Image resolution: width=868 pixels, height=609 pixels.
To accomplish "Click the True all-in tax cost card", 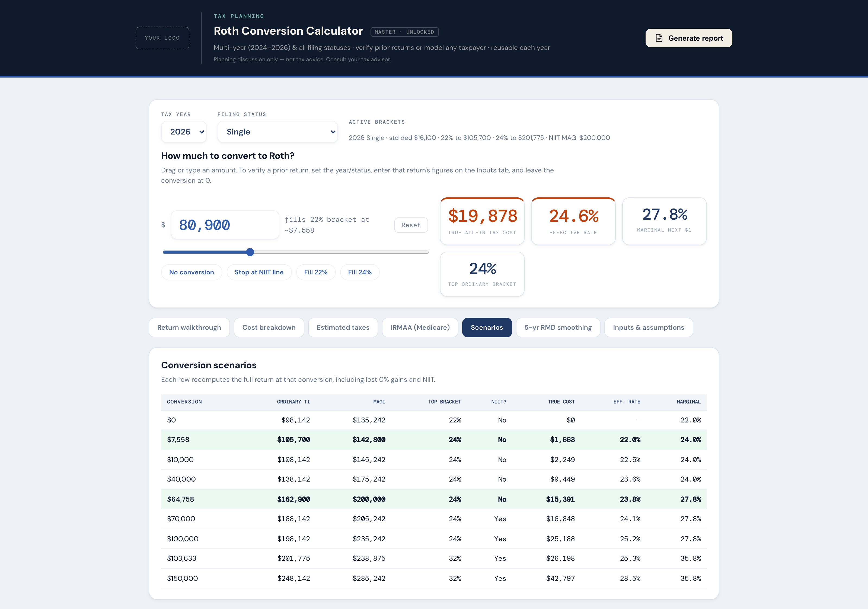I will coord(482,221).
